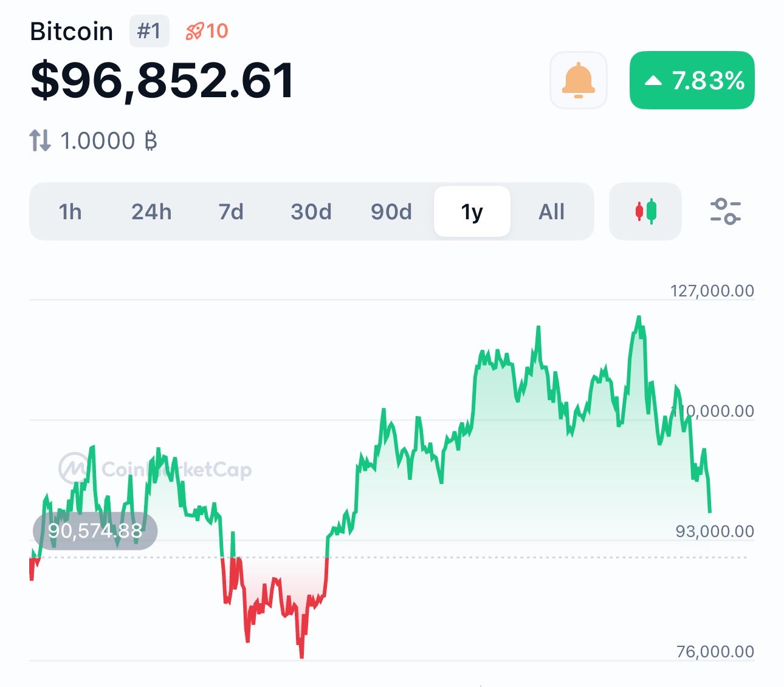Tap the green 7.83% change badge
This screenshot has height=687, width=784.
pos(692,80)
